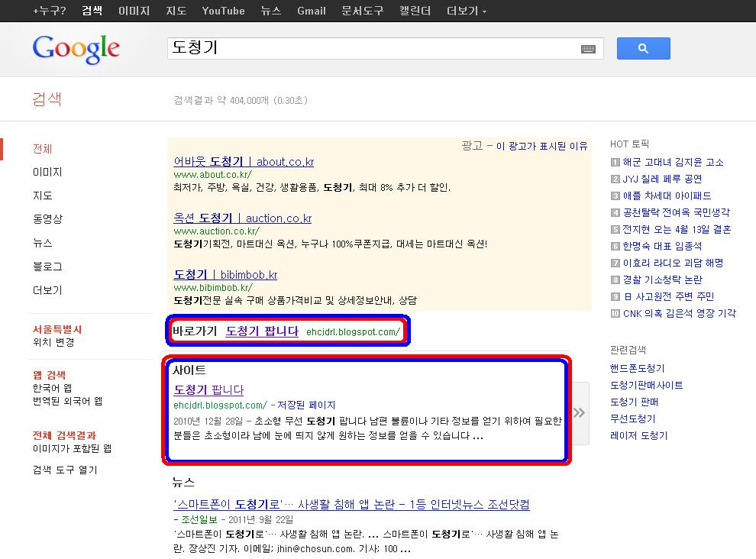Click related search 도청기판매사이트

click(646, 386)
